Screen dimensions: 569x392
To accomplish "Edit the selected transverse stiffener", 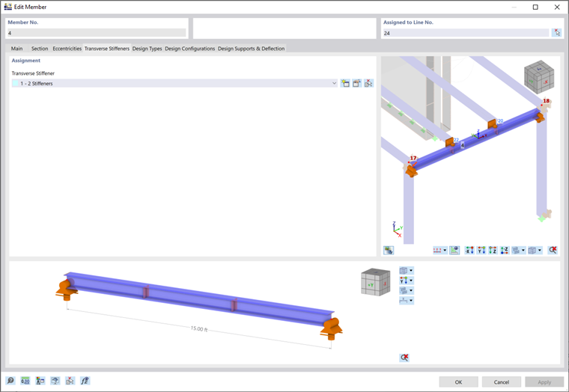I will [356, 83].
